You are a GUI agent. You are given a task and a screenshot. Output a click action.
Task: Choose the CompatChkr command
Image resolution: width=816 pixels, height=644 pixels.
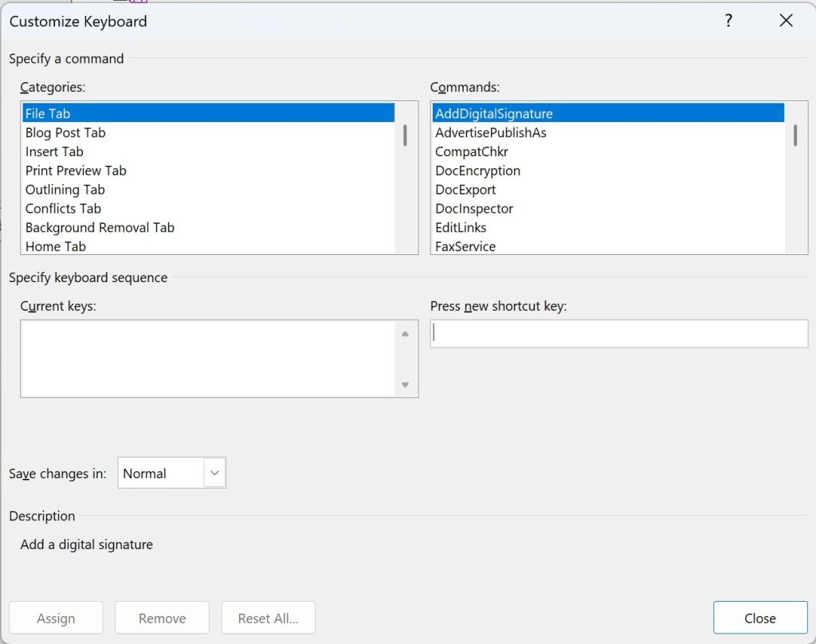pyautogui.click(x=472, y=151)
